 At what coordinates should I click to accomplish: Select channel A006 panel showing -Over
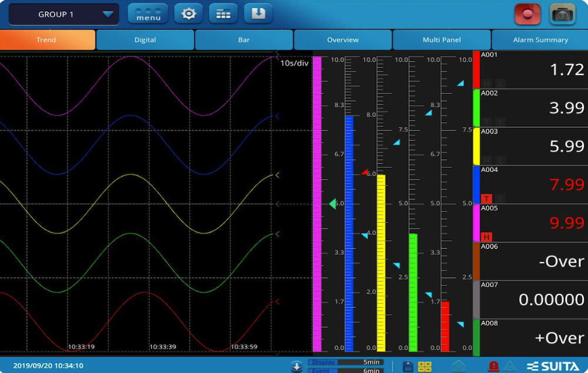(x=530, y=261)
